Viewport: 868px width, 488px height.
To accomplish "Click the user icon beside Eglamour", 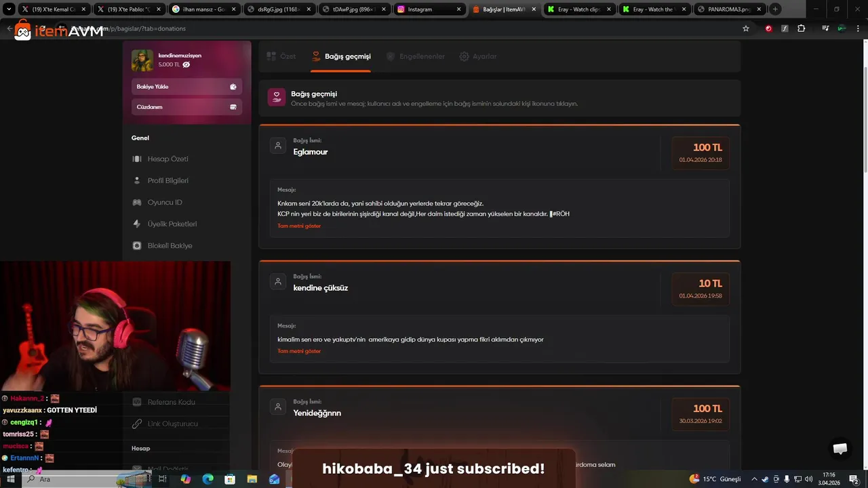I will pos(277,146).
